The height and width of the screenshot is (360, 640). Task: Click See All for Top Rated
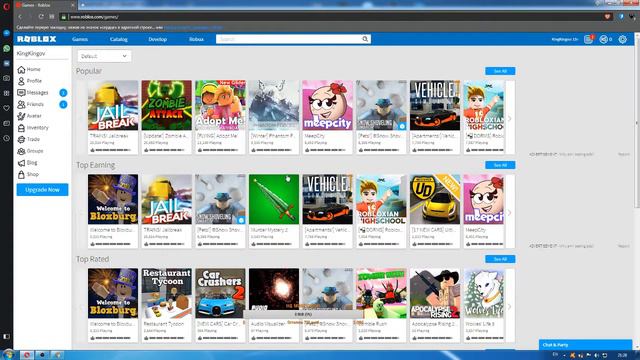point(500,259)
